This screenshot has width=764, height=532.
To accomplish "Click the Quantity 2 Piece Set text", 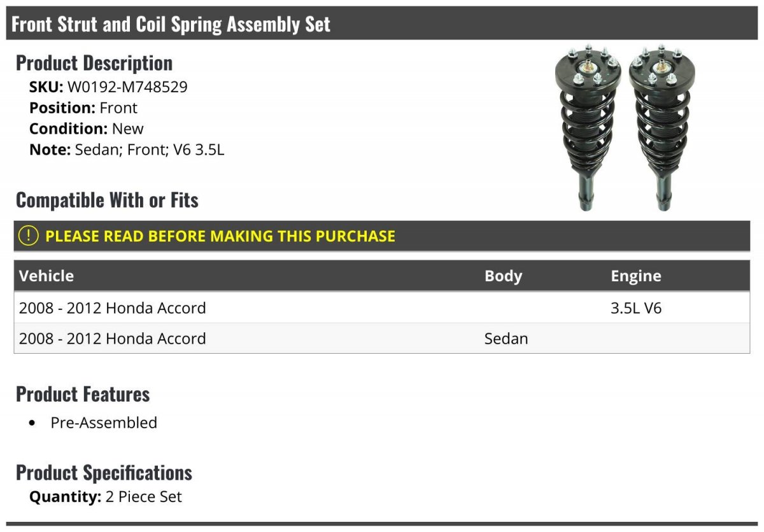I will (x=106, y=496).
